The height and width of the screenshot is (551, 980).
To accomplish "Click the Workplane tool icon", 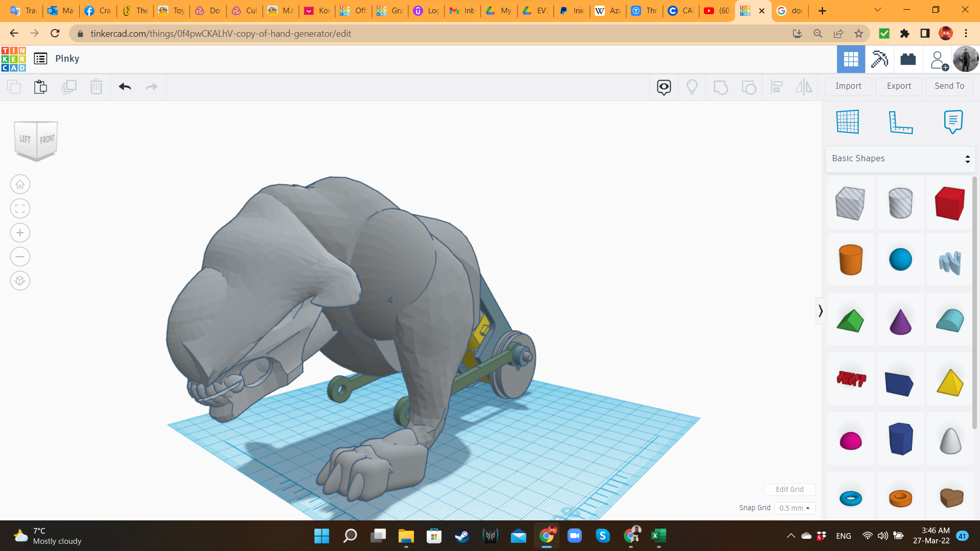I will click(847, 122).
